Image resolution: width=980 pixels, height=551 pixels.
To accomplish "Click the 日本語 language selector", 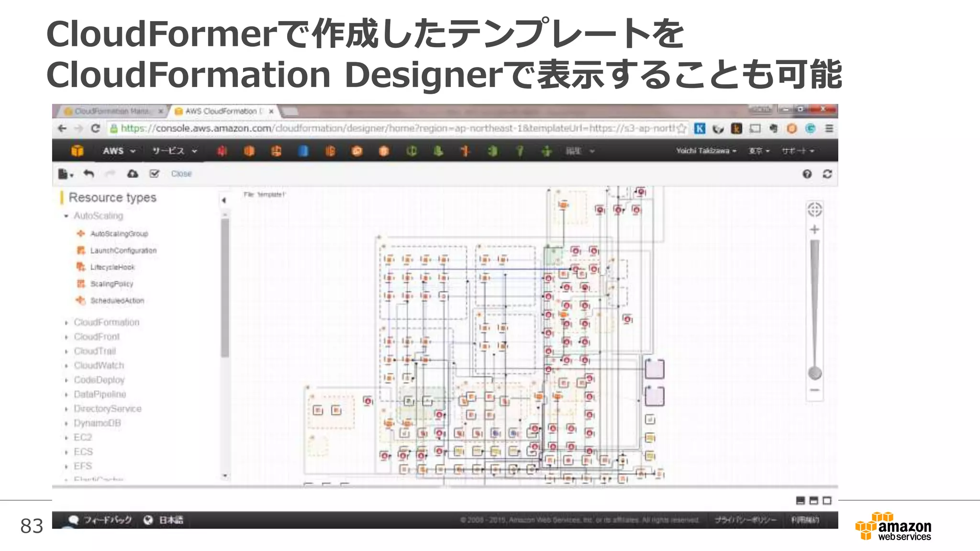I will pos(164,520).
